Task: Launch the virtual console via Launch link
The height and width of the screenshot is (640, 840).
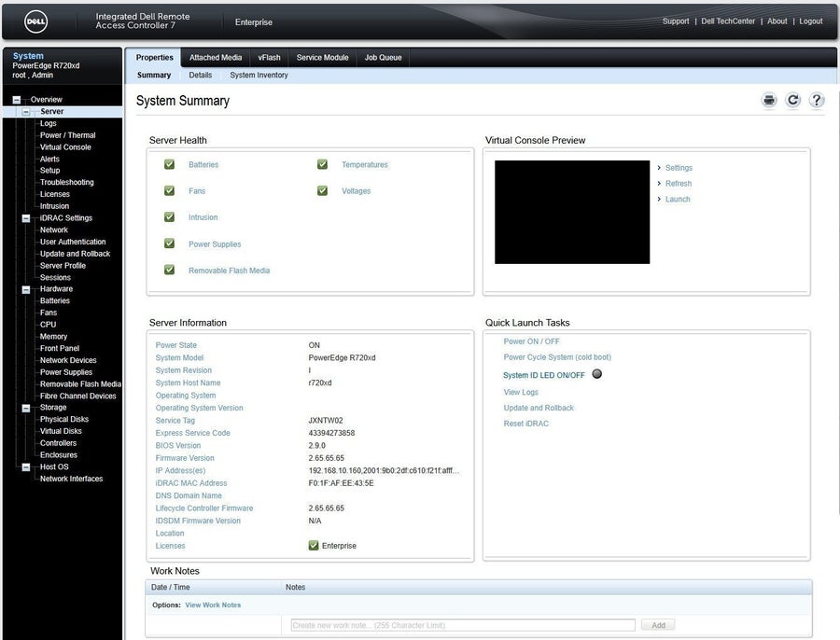Action: pos(678,199)
